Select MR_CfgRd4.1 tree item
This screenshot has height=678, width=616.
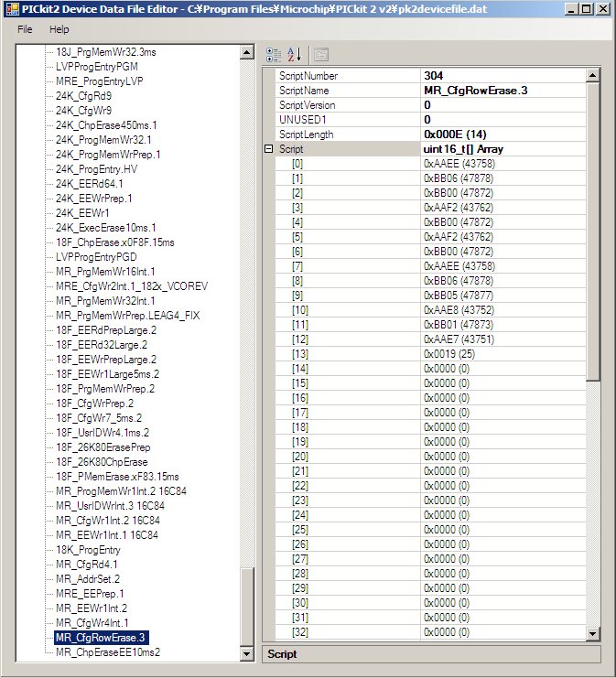(87, 565)
